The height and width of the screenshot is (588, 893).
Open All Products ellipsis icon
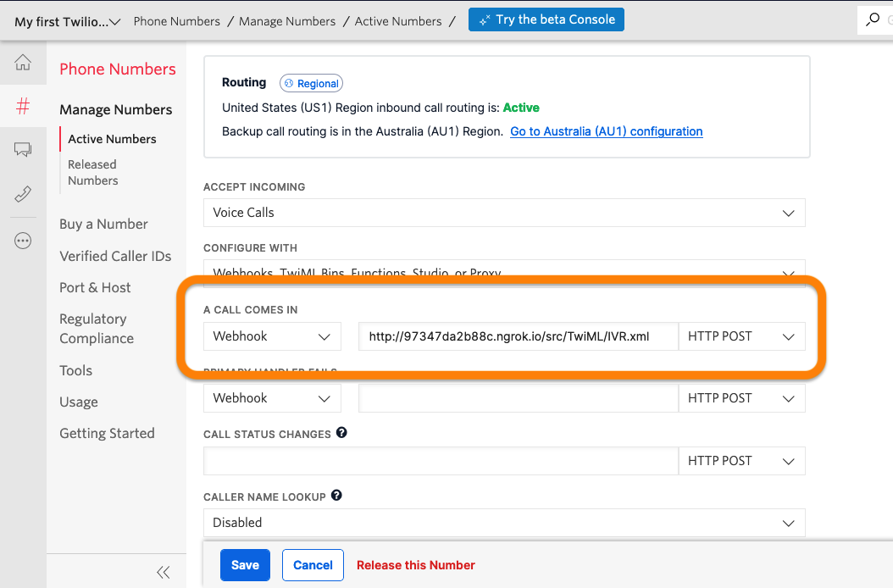point(23,241)
